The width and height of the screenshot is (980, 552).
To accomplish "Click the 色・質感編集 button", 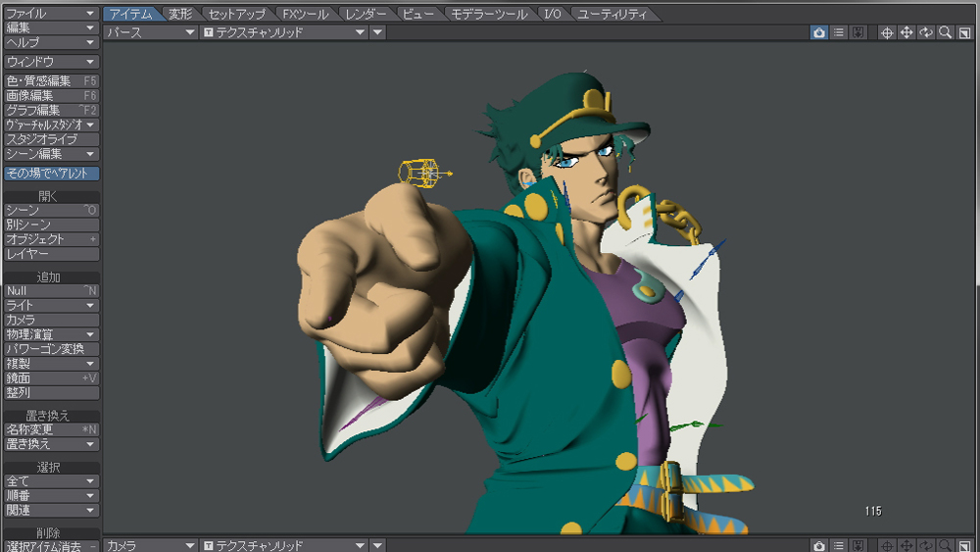I will click(51, 80).
